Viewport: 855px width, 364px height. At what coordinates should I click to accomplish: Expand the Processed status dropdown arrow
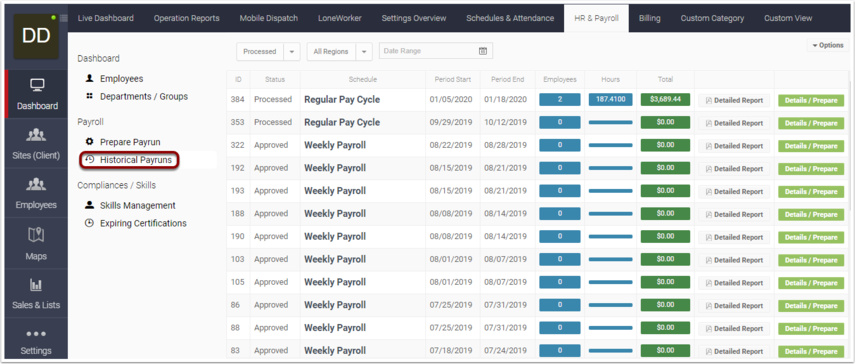[292, 51]
